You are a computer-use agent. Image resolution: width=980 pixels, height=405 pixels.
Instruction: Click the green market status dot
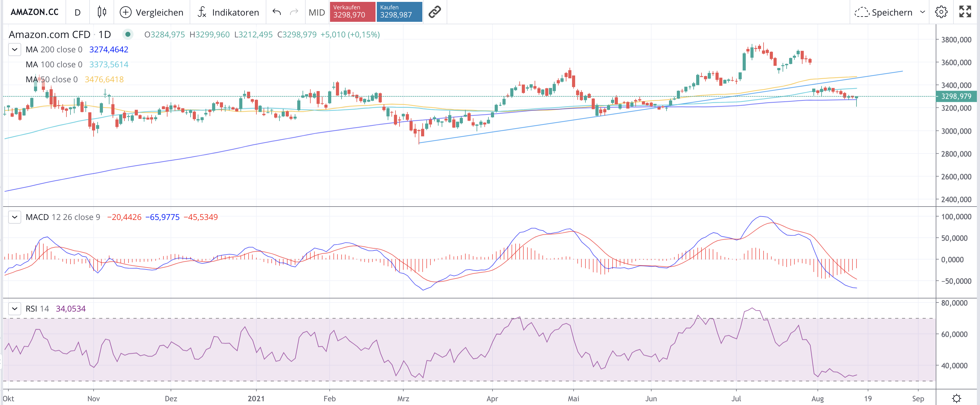(128, 34)
